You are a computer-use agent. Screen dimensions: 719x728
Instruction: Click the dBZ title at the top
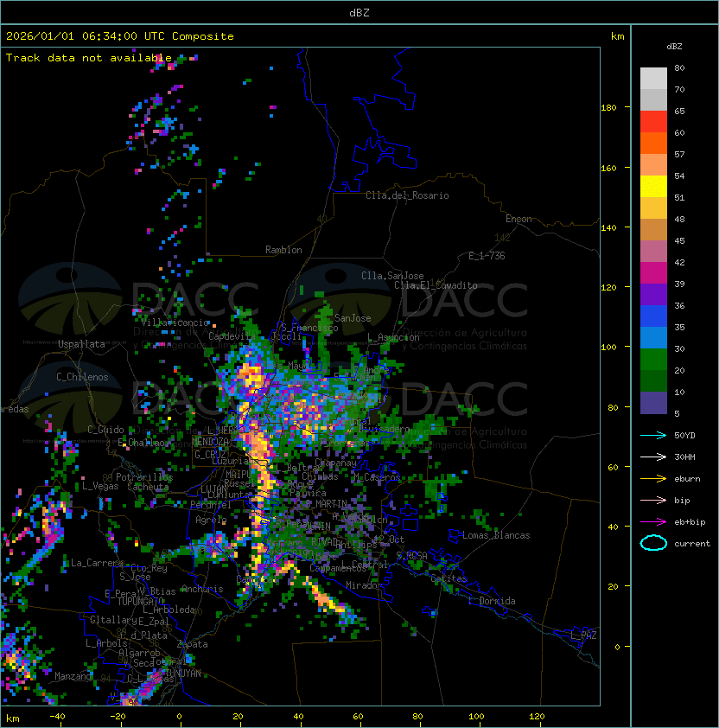tap(359, 13)
